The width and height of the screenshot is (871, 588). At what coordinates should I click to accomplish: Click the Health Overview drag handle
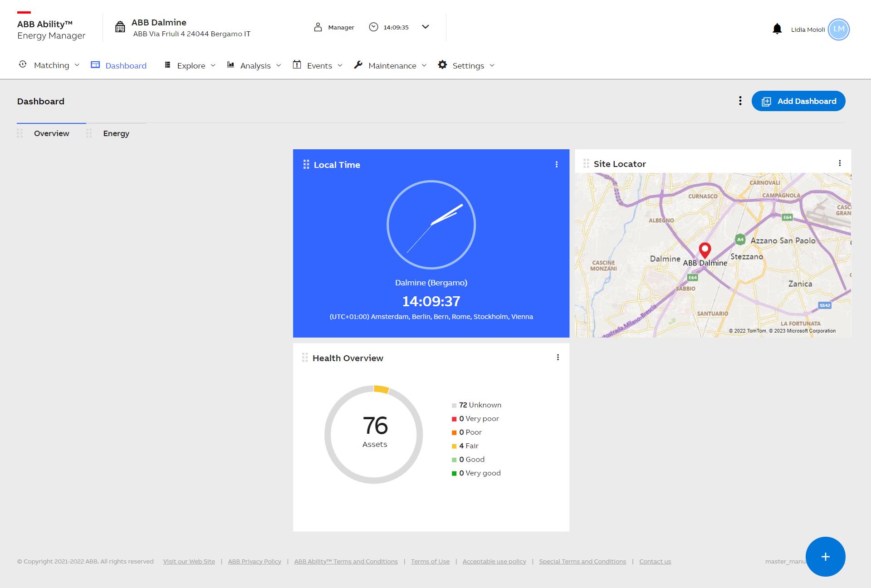click(x=305, y=358)
